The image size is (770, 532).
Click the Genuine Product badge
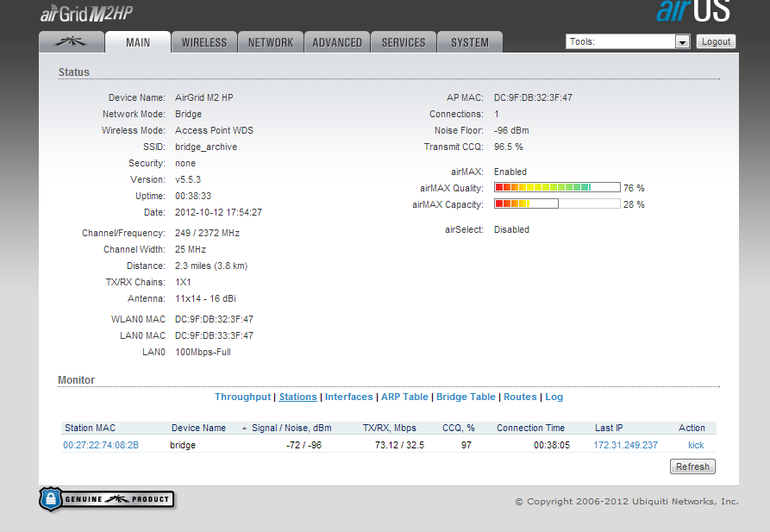point(107,499)
